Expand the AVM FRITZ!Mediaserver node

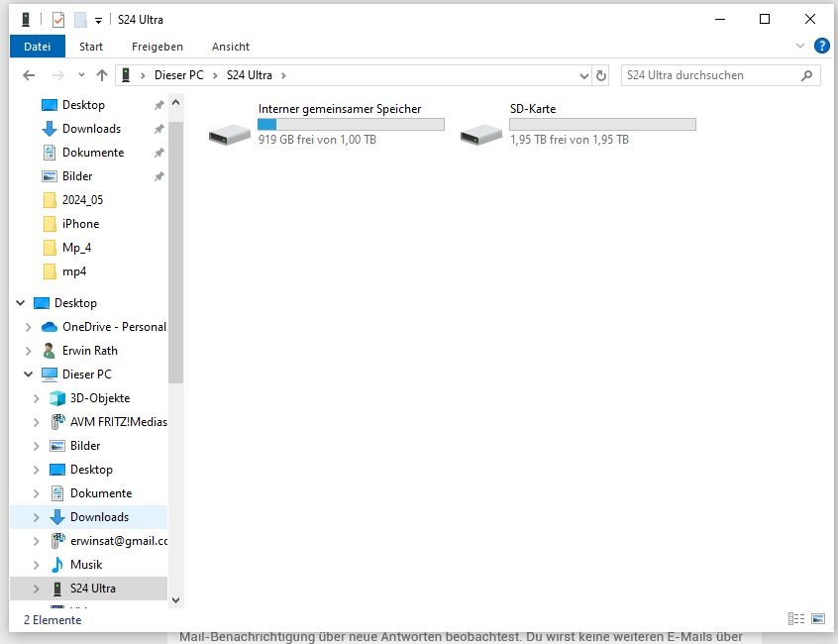coord(36,422)
